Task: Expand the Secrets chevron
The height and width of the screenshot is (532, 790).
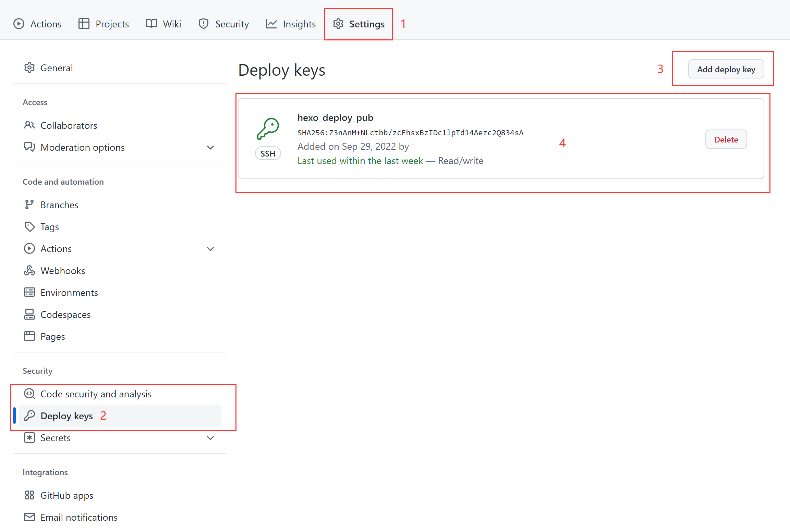Action: 210,438
